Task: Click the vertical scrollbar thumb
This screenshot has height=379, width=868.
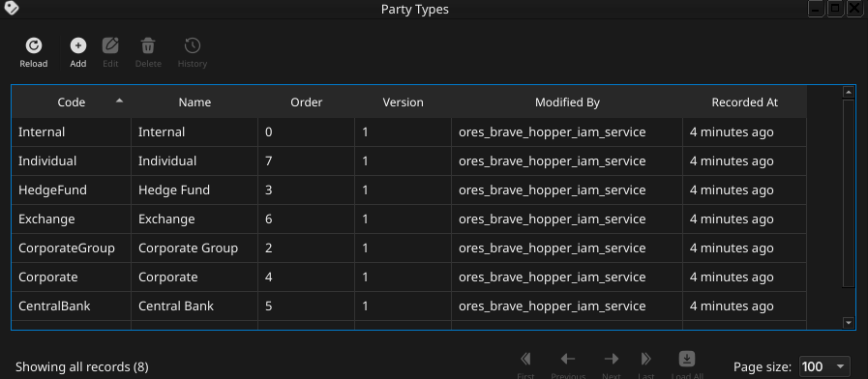Action: (x=848, y=193)
